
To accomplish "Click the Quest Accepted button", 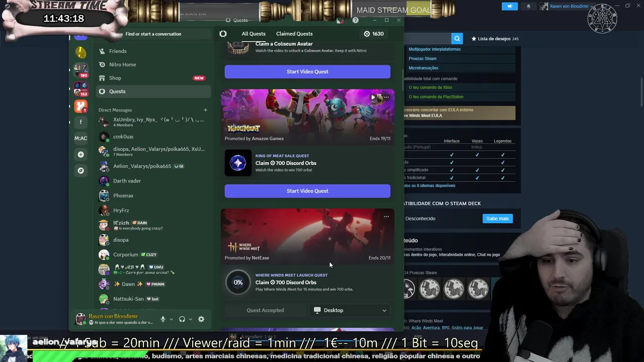I will click(265, 310).
